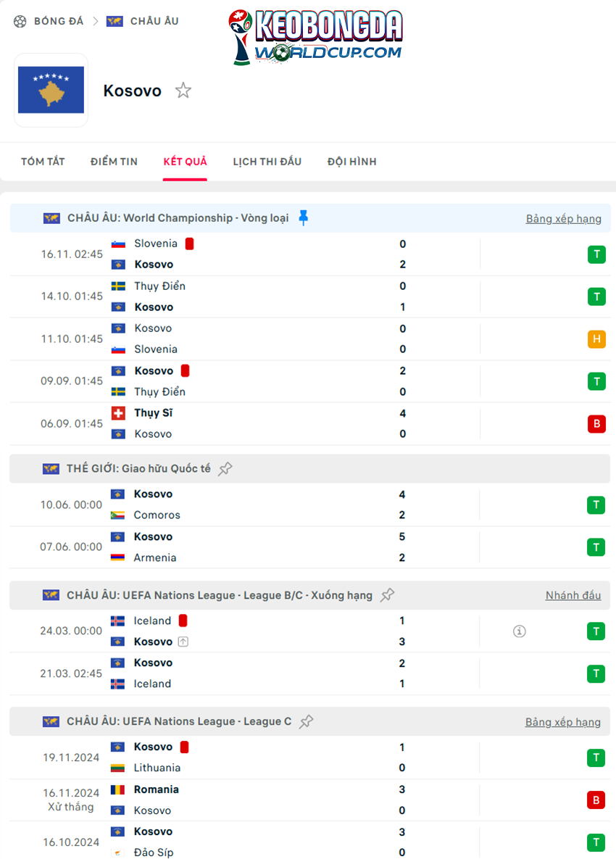Open the Kosovo vs Comoros match row
Image resolution: width=616 pixels, height=859 pixels.
pyautogui.click(x=310, y=505)
